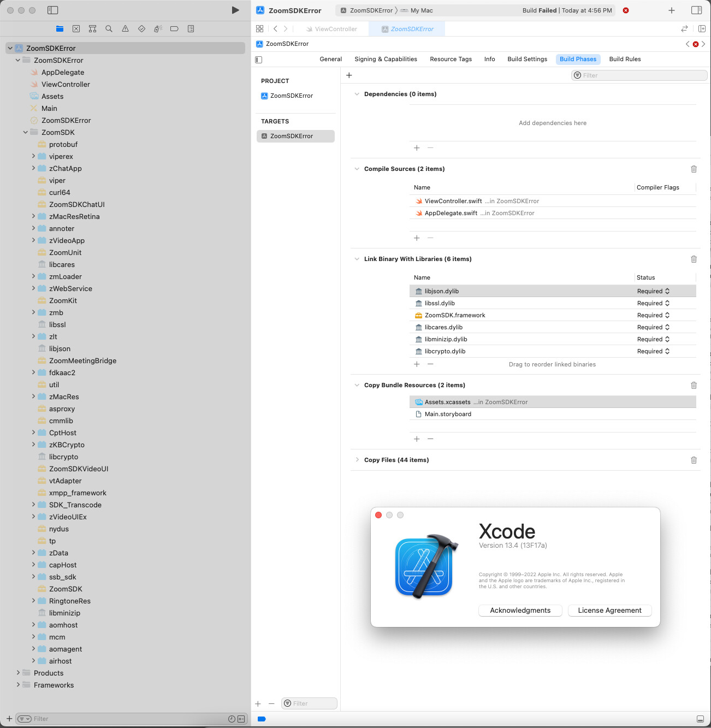Click the red build error indicator in toolbar

pyautogui.click(x=626, y=10)
